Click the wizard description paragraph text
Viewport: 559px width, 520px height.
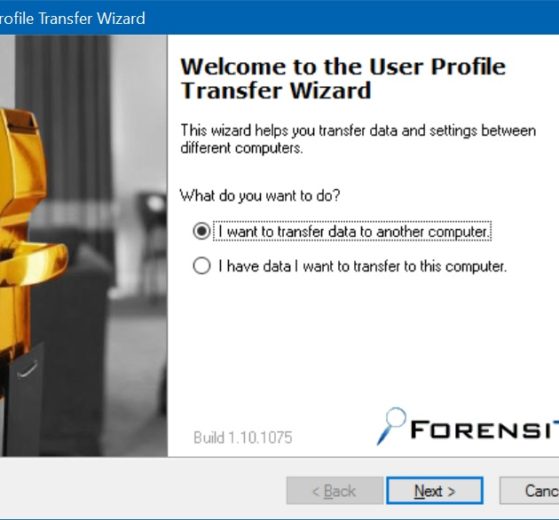pyautogui.click(x=358, y=139)
